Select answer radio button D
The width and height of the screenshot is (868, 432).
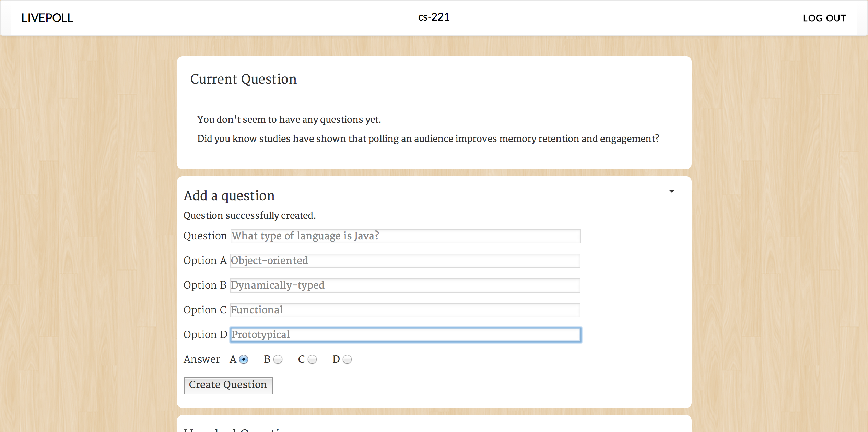[347, 359]
